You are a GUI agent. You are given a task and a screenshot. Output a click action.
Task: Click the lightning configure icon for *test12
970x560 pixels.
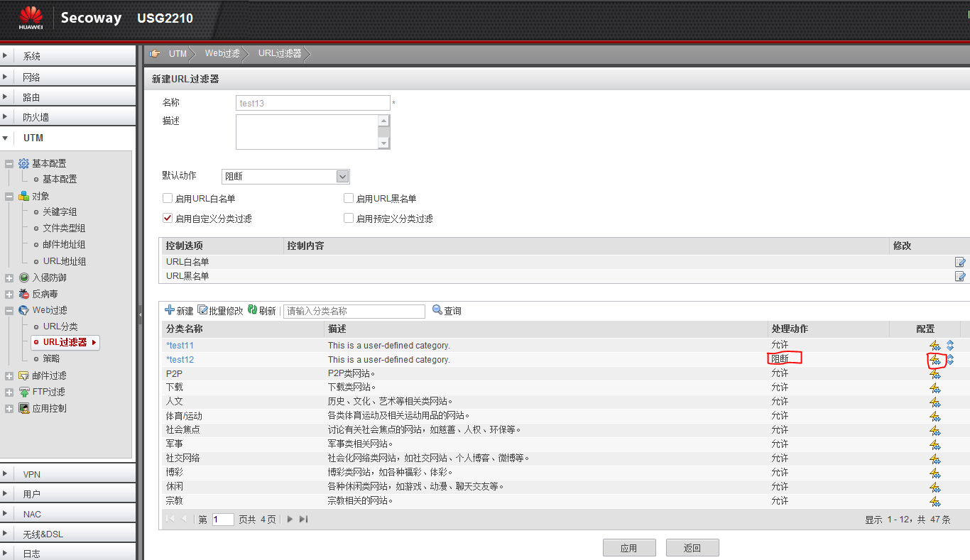pyautogui.click(x=935, y=360)
